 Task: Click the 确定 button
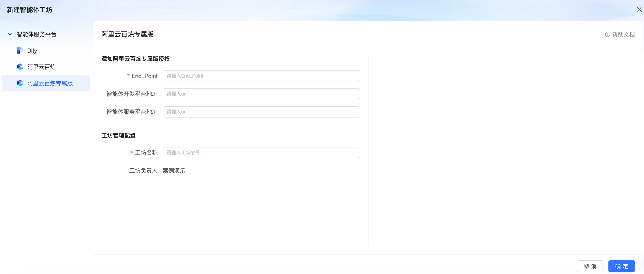coord(622,266)
